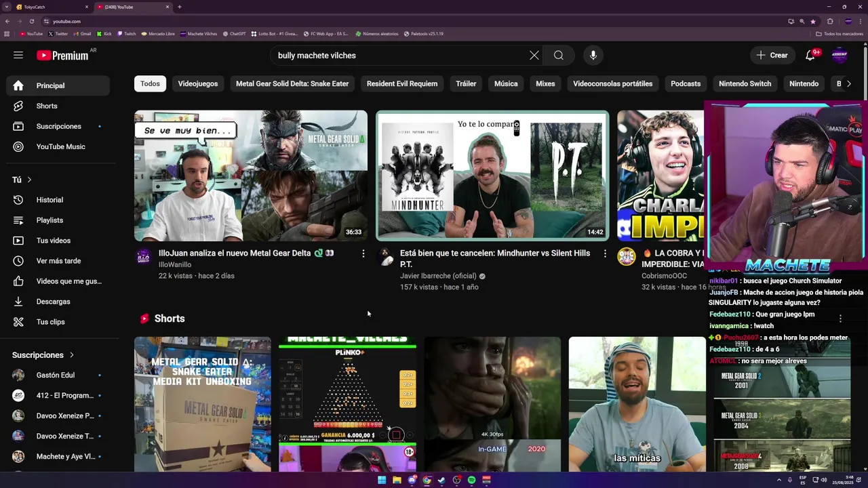Focus the YouTube search input field
This screenshot has width=868, height=488.
click(x=400, y=56)
